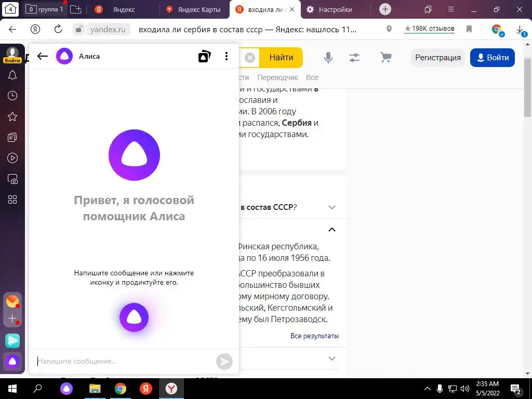Click the Войти profile avatar in sidebar
The image size is (532, 399).
click(12, 55)
